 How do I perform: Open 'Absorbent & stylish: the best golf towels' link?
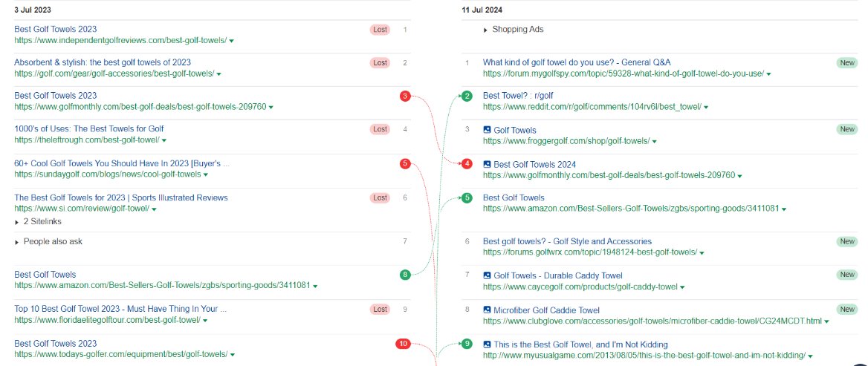coord(103,62)
